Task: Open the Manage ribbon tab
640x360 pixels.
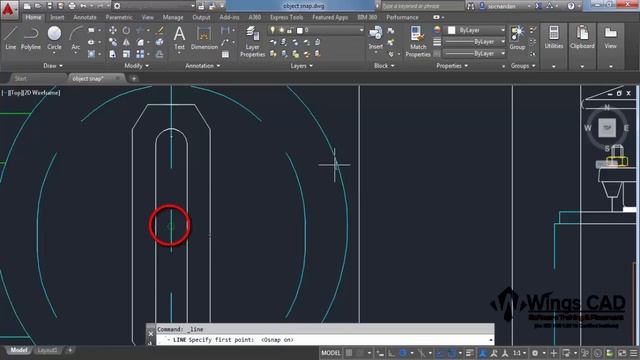Action: (x=173, y=17)
